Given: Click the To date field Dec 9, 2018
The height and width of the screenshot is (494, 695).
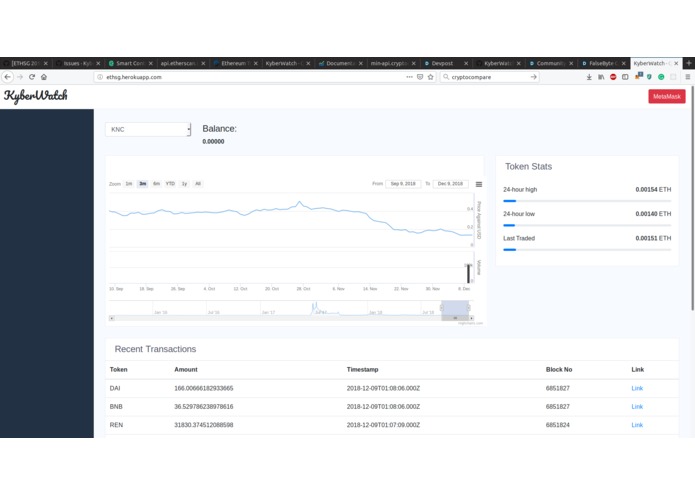Looking at the screenshot, I should (450, 184).
